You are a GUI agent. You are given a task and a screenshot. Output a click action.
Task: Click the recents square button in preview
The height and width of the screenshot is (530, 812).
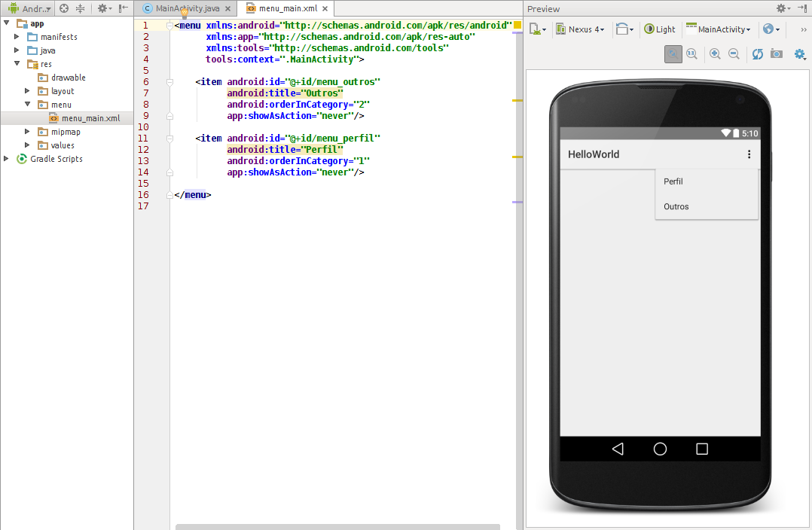[x=702, y=449]
